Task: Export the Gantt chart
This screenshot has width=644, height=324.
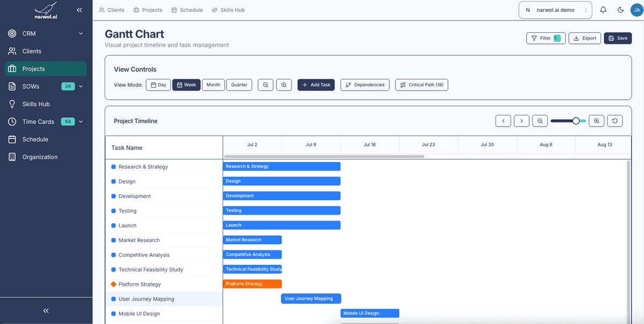Action: [584, 38]
